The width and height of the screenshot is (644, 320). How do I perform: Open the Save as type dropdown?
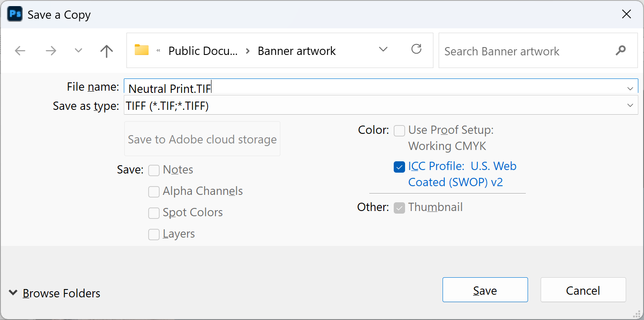[381, 106]
